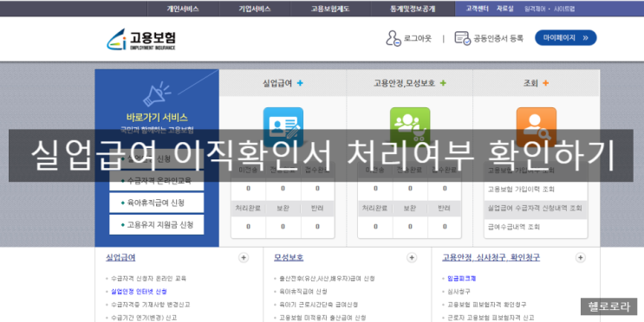
Task: Open 고용보험 미적용자 출산급여 신청 link
Action: 322,318
